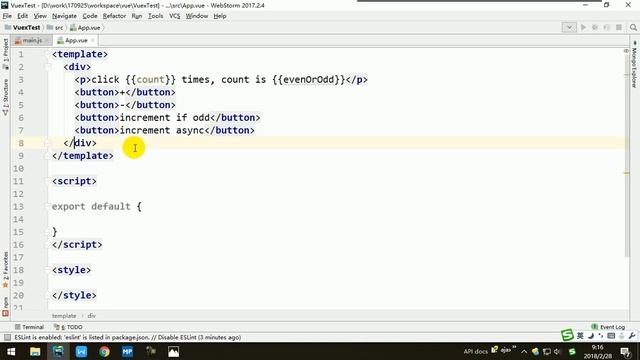
Task: Open the Event Log
Action: click(608, 327)
